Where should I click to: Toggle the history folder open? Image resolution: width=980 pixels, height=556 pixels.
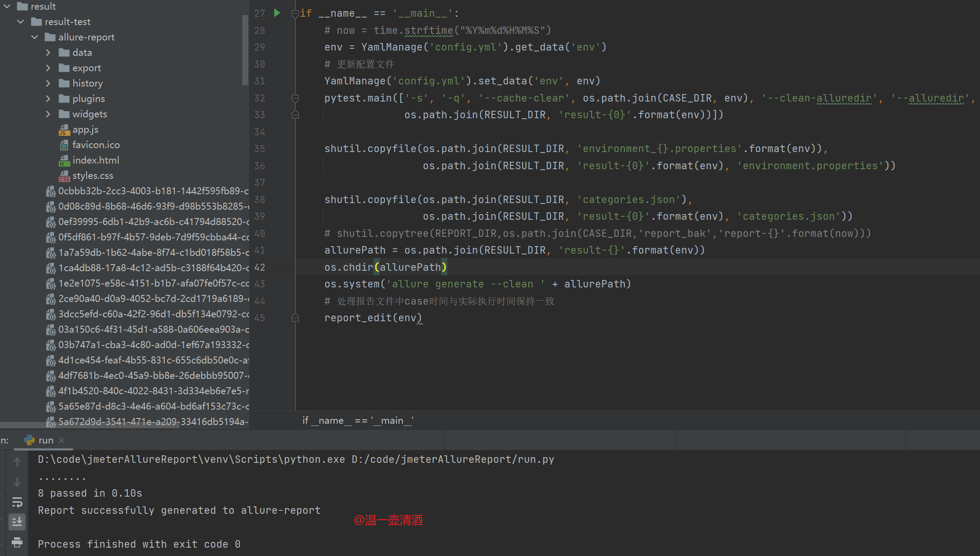pos(48,83)
